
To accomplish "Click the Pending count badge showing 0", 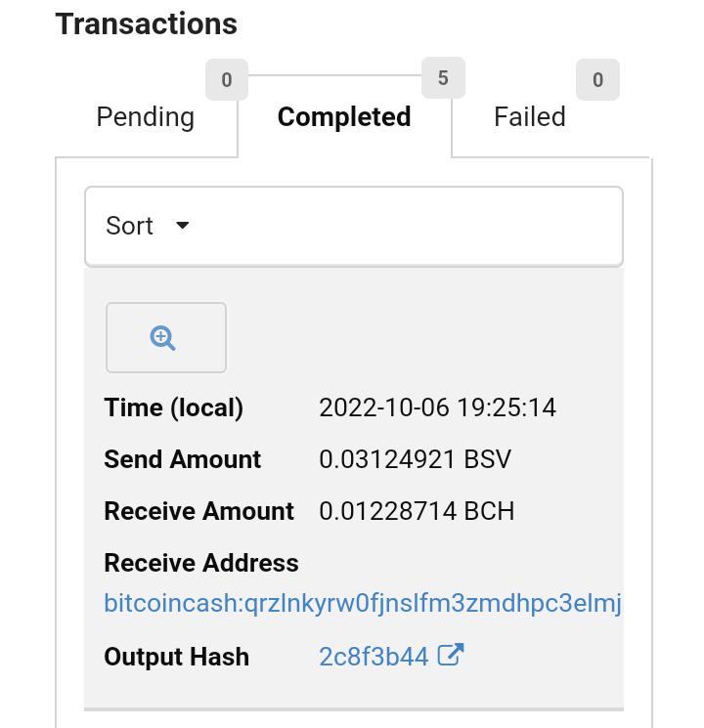I will tap(227, 79).
